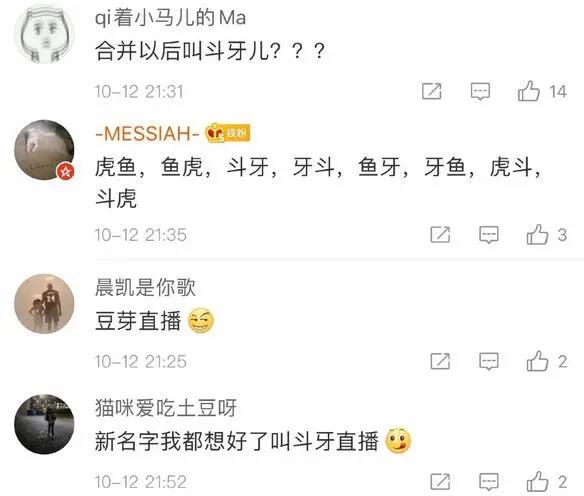Reply to the 合并以后叫斗牙儿 comment
The image size is (584, 496).
coord(480,92)
